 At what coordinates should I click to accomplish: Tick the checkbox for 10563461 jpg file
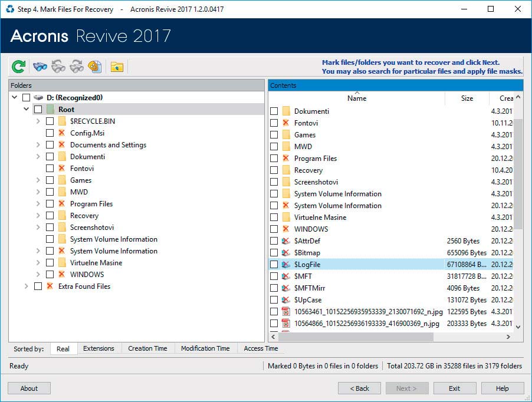pyautogui.click(x=274, y=311)
